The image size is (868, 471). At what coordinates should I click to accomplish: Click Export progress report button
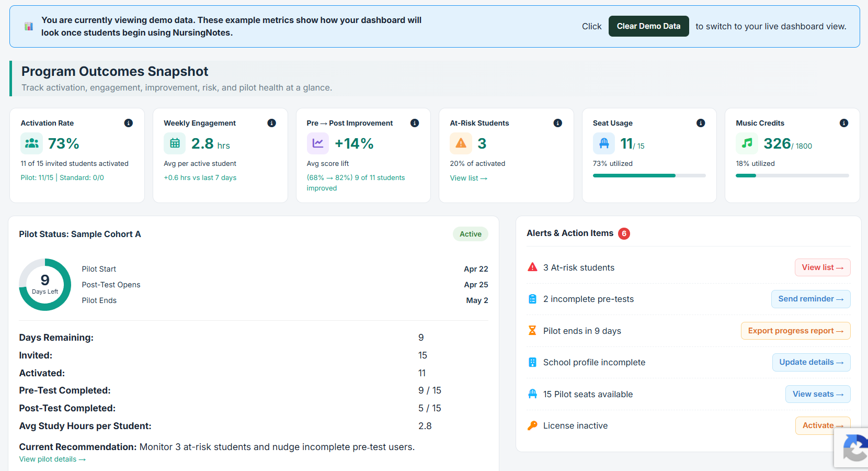pyautogui.click(x=795, y=331)
